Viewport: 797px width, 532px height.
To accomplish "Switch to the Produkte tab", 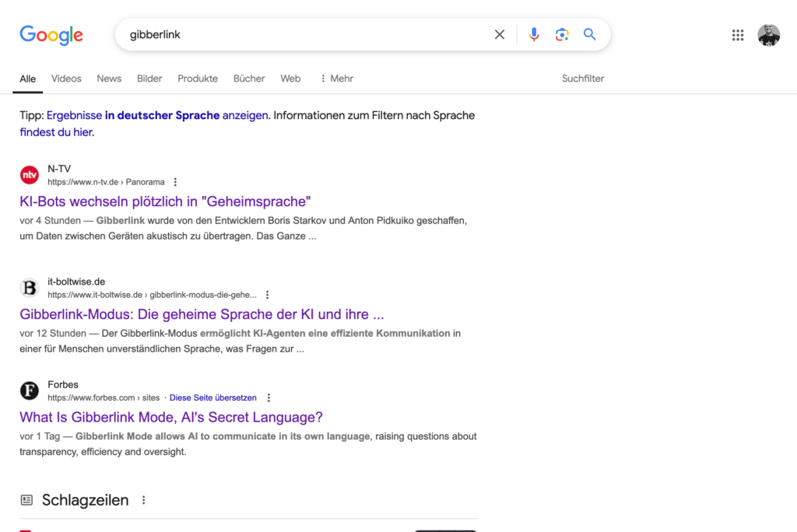I will (198, 79).
